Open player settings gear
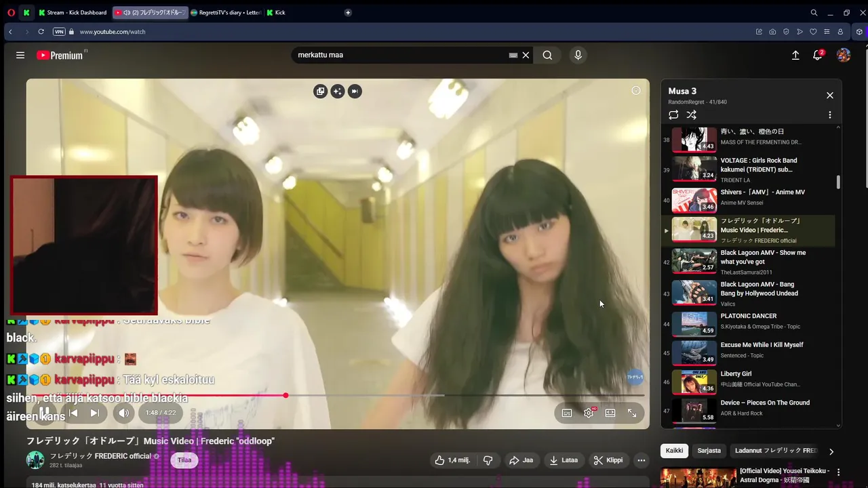The width and height of the screenshot is (868, 488). click(x=589, y=413)
